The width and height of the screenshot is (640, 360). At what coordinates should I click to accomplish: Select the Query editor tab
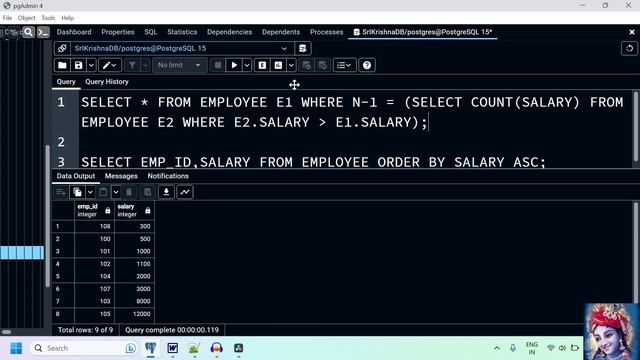point(66,82)
